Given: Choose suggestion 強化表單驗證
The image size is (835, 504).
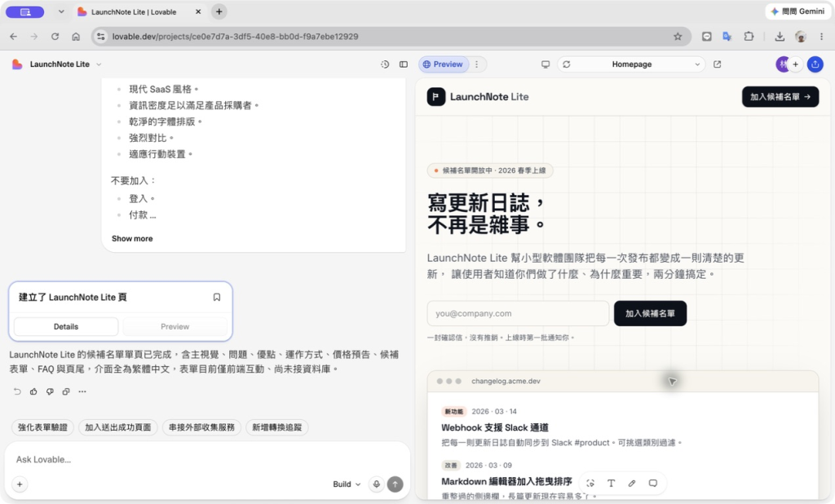Looking at the screenshot, I should (x=42, y=427).
